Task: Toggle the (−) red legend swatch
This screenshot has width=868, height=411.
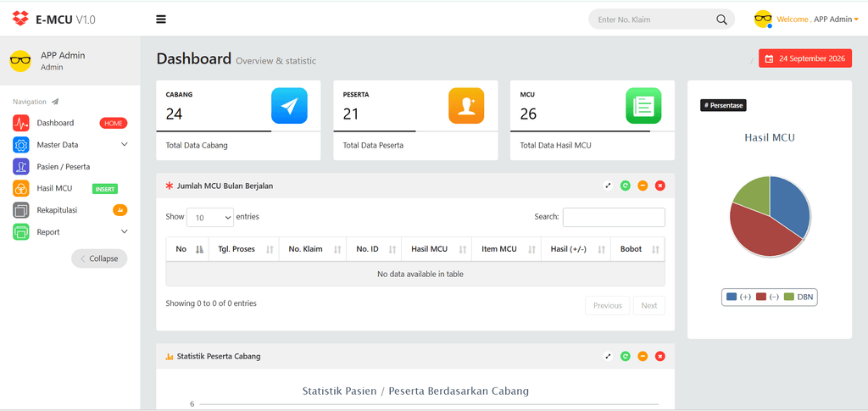Action: point(760,297)
